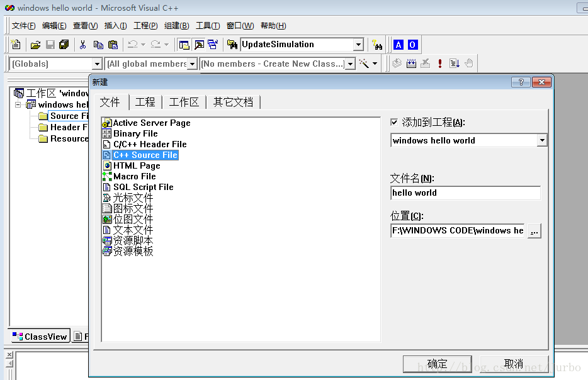The height and width of the screenshot is (380, 588).
Task: Click the Save toolbar icon
Action: [x=50, y=45]
